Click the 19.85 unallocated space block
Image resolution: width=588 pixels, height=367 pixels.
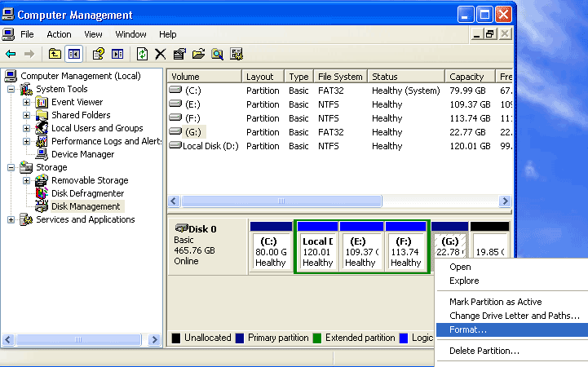490,240
